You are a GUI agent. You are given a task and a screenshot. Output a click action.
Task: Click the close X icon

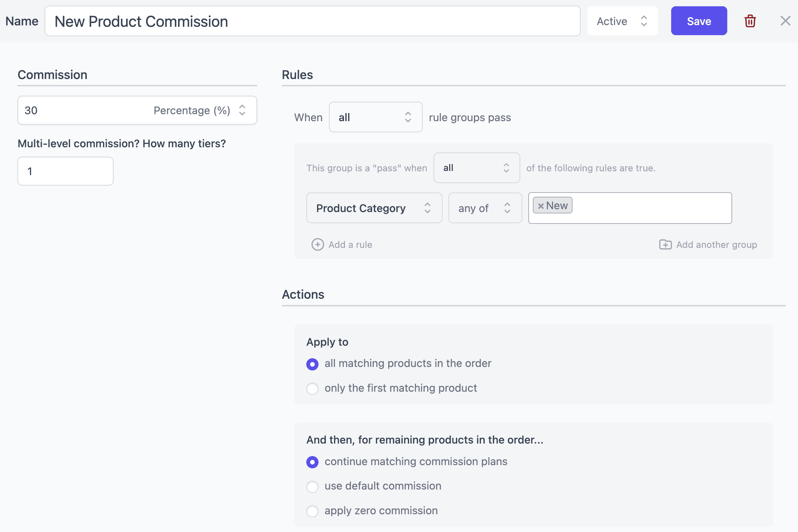pos(784,21)
